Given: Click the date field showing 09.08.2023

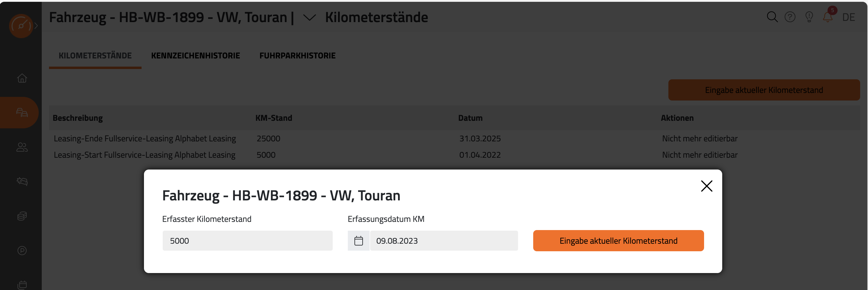Looking at the screenshot, I should pyautogui.click(x=444, y=241).
